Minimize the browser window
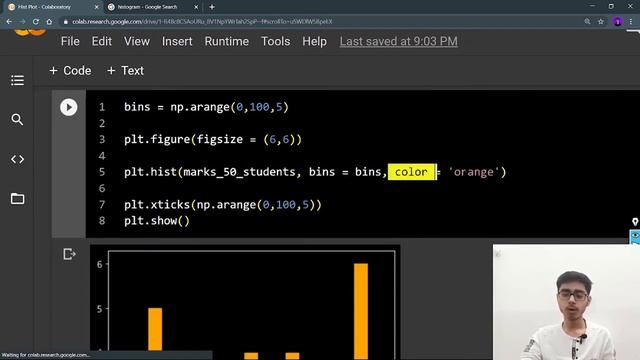This screenshot has height=360, width=640. [592, 6]
